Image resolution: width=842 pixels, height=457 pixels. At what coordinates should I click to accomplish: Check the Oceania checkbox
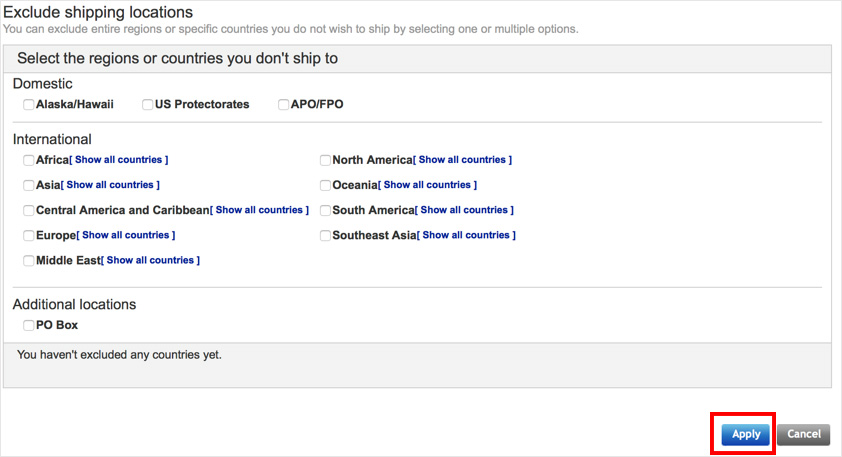click(x=325, y=185)
